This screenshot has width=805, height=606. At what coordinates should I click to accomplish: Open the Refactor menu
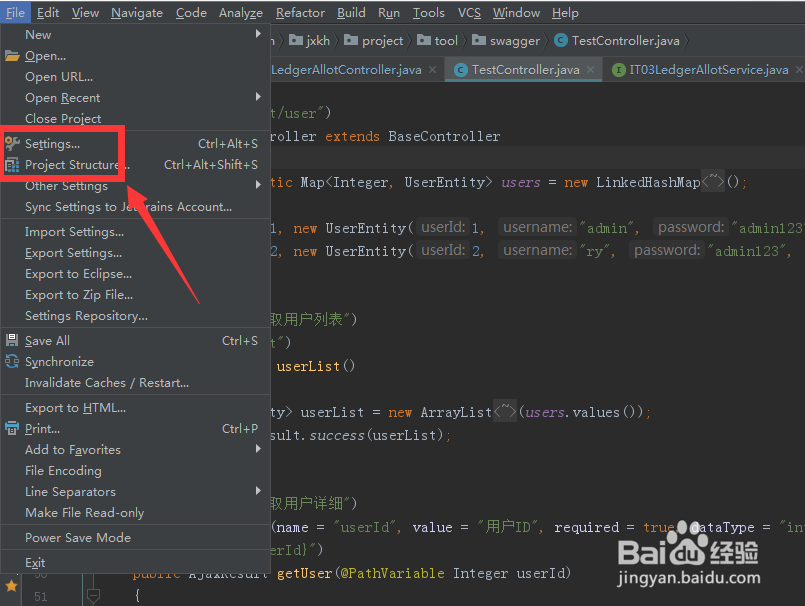300,13
